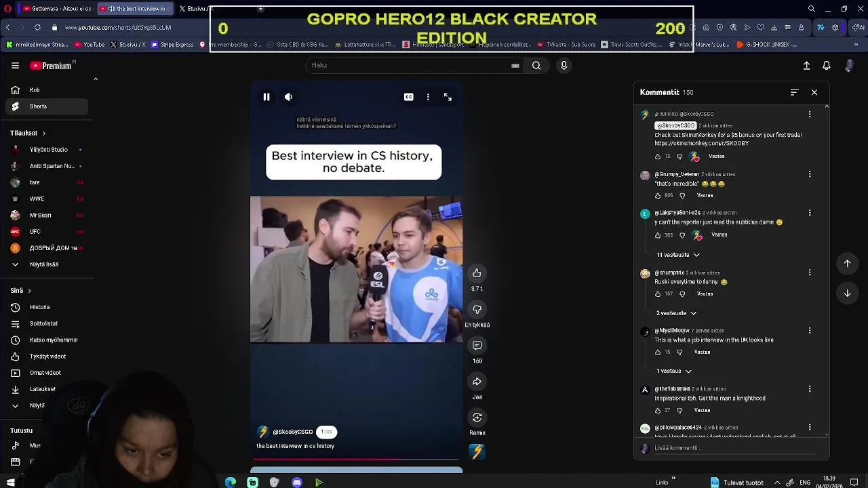Dislike the Grumpy_Veteran comment

682,196
